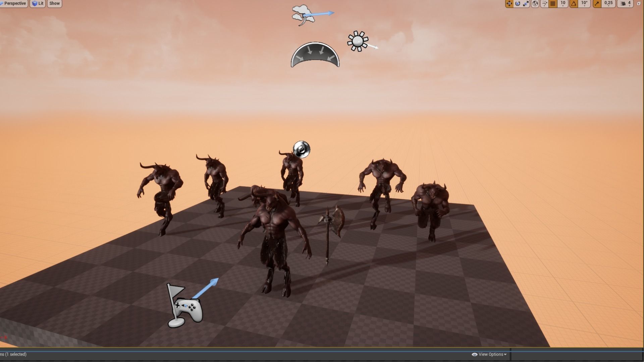644x362 pixels.
Task: Open the Show flags menu
Action: click(54, 4)
